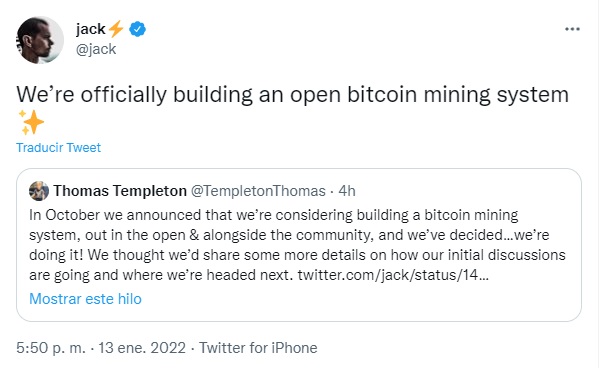Viewport: 600px width, 368px height.
Task: Click the display name jack
Action: 90,29
